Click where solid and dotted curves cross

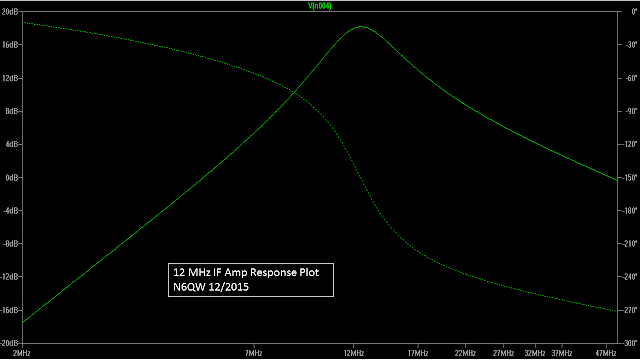(293, 93)
